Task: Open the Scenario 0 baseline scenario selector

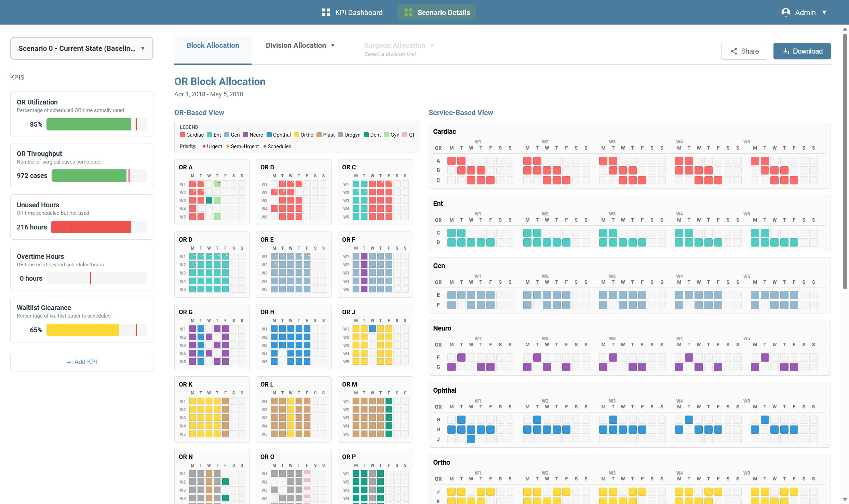Action: tap(82, 48)
